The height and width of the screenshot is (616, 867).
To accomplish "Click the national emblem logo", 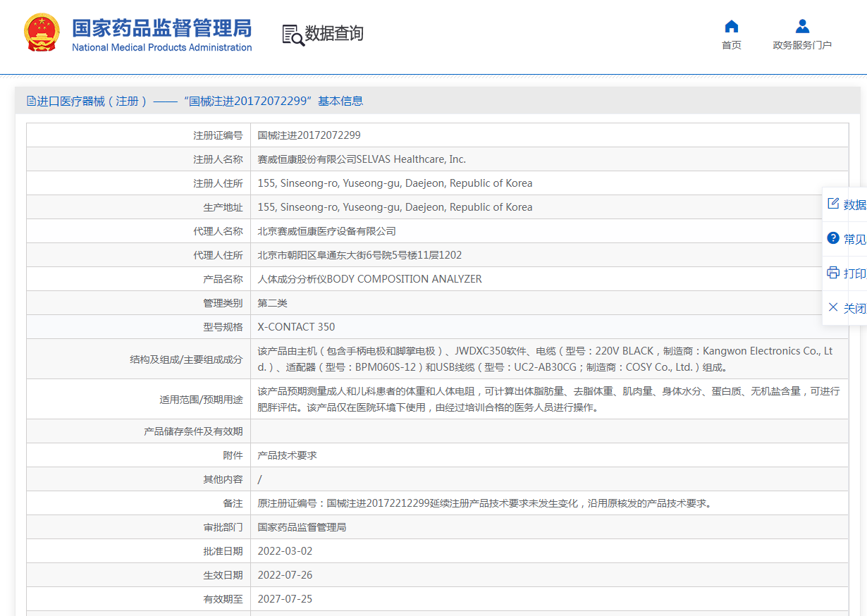I will (x=42, y=32).
